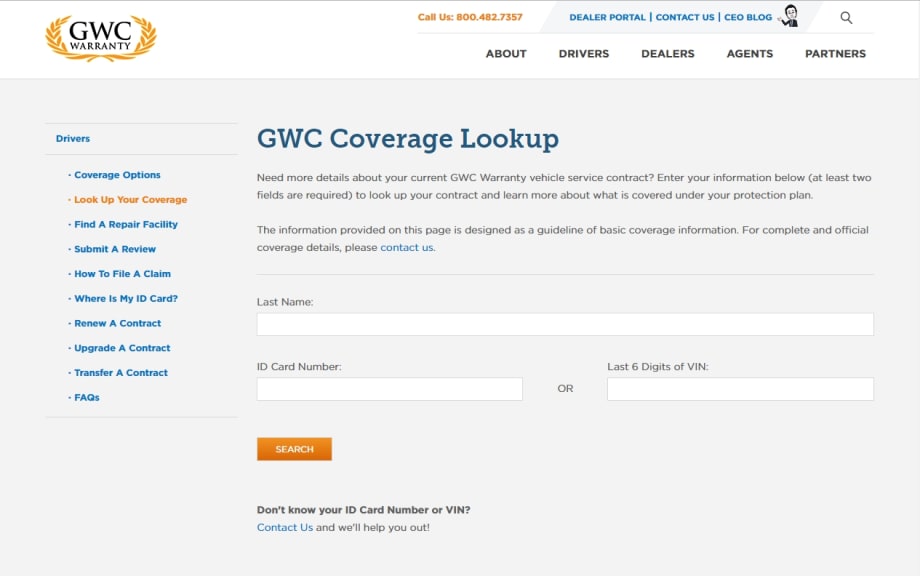Click the CEO mascot icon beside CEO Blog
This screenshot has height=576, width=920.
(788, 15)
